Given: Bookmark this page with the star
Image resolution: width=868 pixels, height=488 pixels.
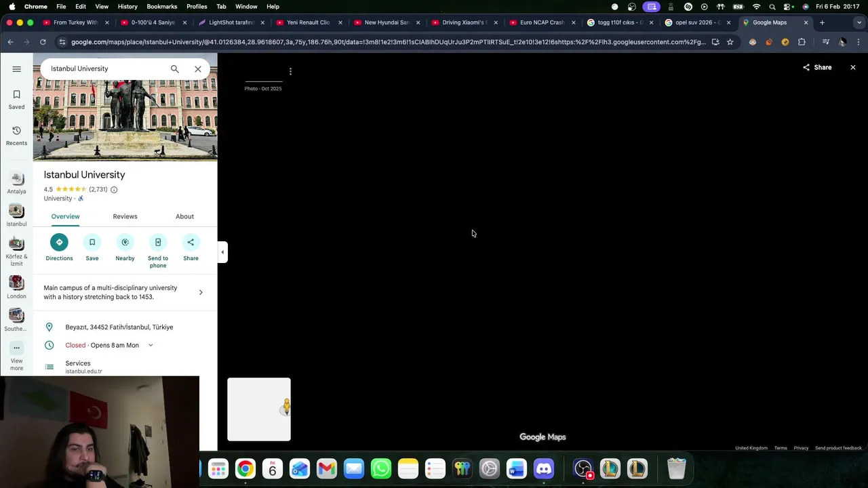Looking at the screenshot, I should coord(730,42).
